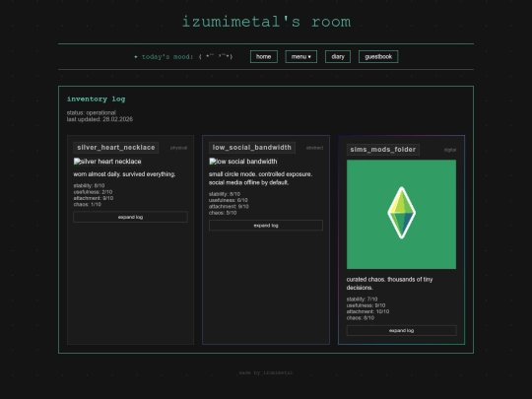This screenshot has width=532, height=399.
Task: Select the silver_heart_necklace title tag
Action: pos(116,148)
